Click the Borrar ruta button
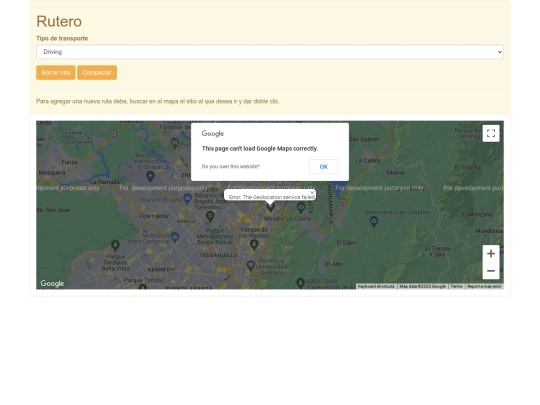540x405 pixels. [56, 73]
